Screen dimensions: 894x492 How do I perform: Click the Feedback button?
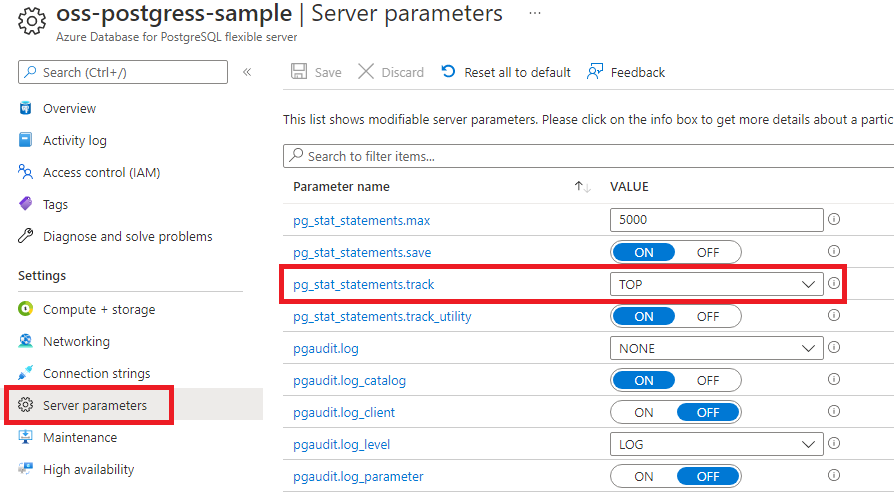[x=626, y=72]
